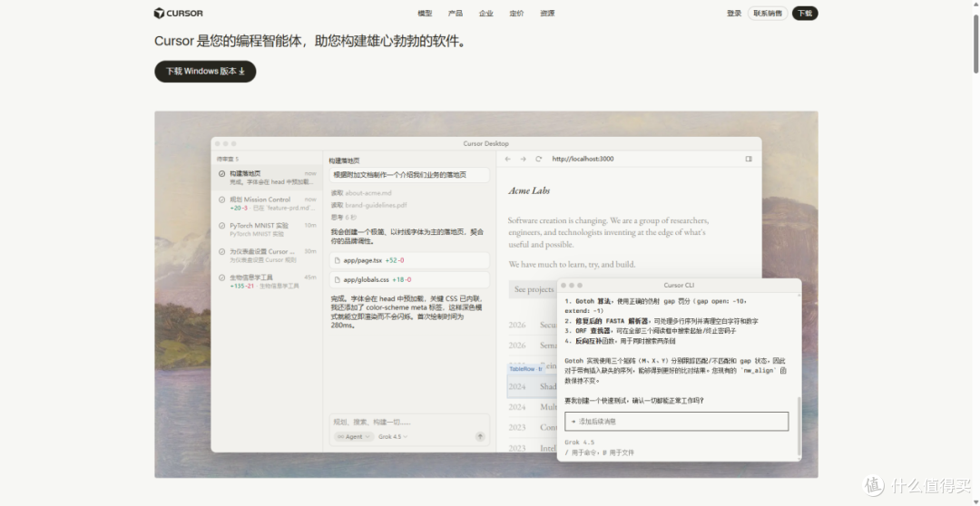Image resolution: width=980 pixels, height=506 pixels.
Task: Select the http://localhost:3000 address field
Action: (x=583, y=160)
